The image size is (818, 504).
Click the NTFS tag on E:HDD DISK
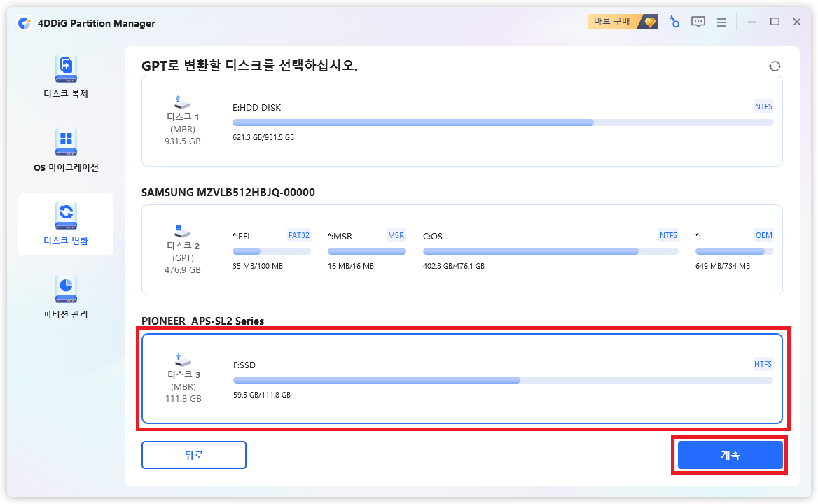763,106
